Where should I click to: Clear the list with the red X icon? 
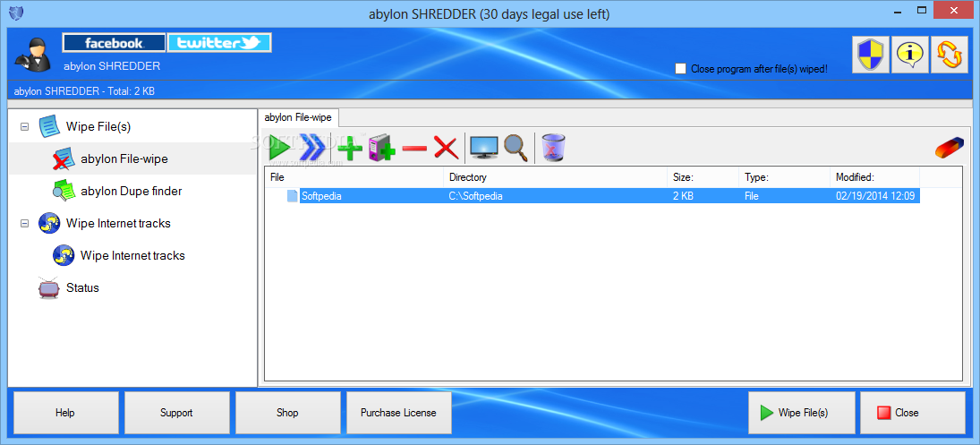point(447,149)
